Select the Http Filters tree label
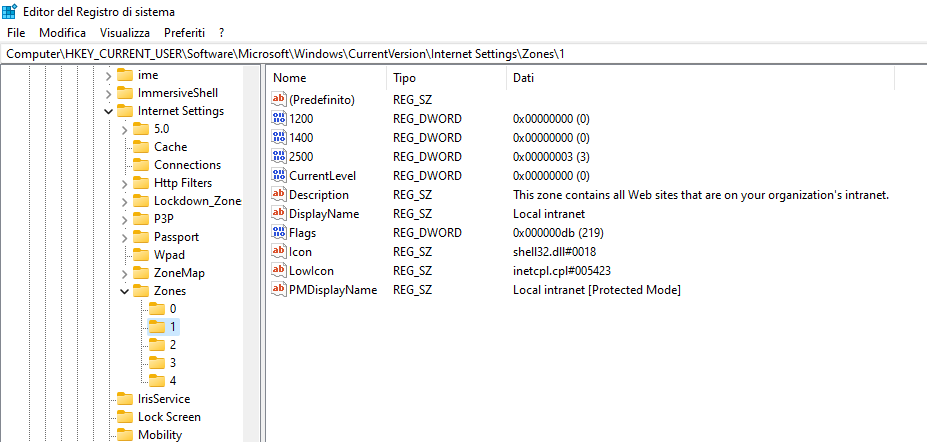Image resolution: width=927 pixels, height=442 pixels. point(183,183)
